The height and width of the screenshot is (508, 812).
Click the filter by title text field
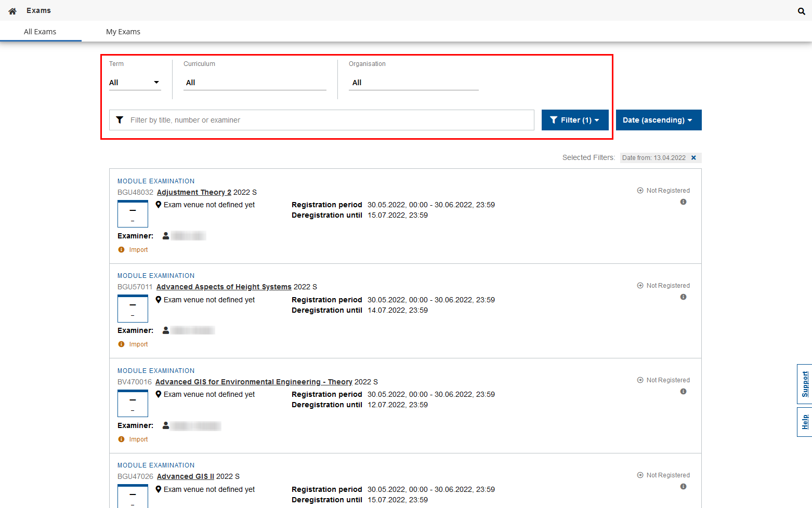tap(328, 120)
